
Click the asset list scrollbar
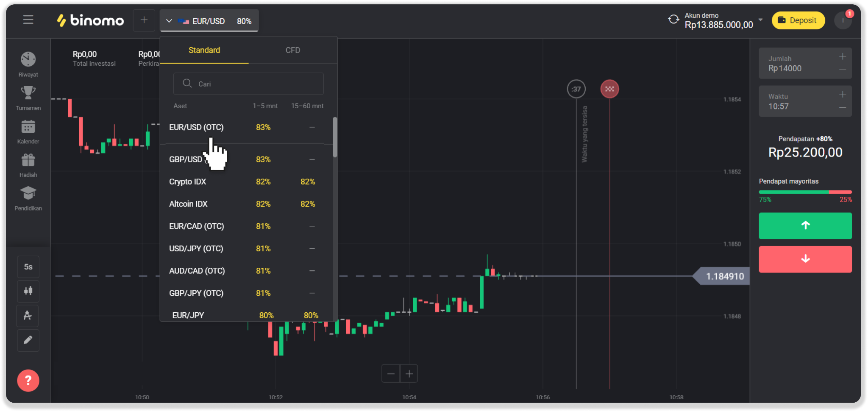click(x=335, y=137)
